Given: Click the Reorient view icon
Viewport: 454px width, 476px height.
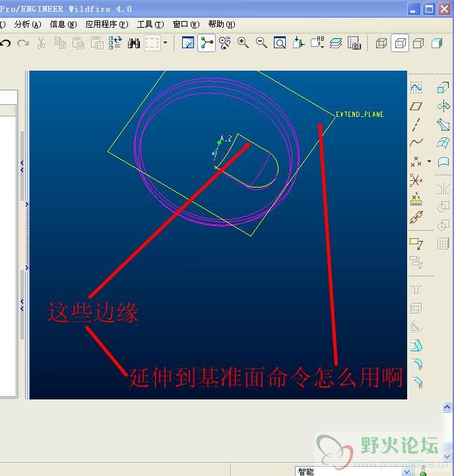Looking at the screenshot, I should click(298, 43).
